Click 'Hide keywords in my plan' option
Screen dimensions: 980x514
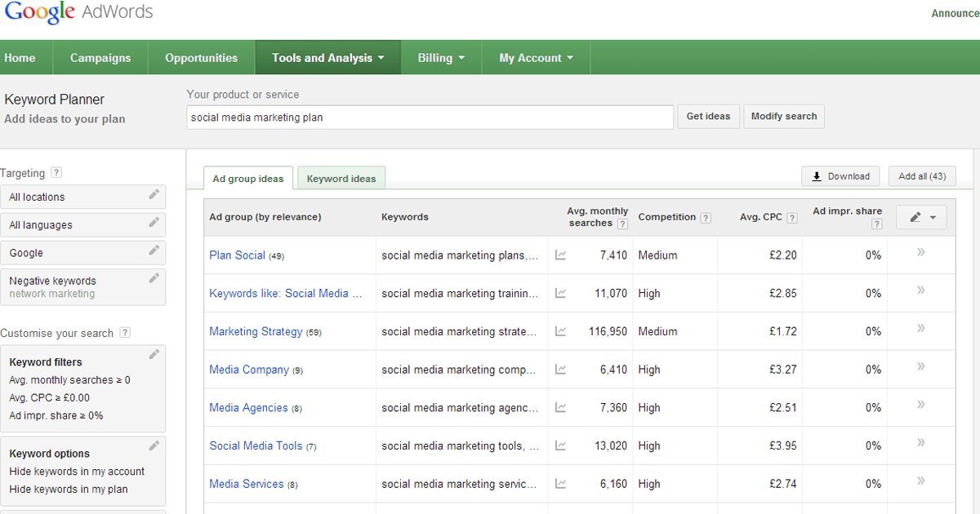[69, 490]
